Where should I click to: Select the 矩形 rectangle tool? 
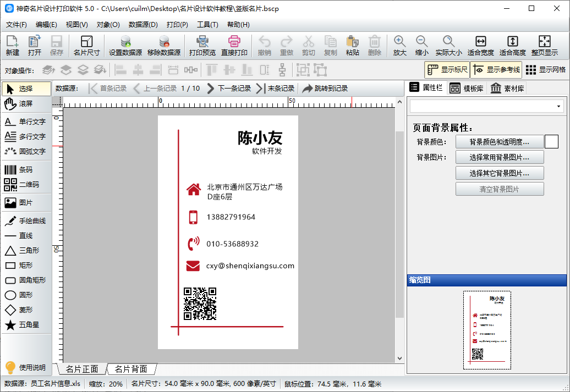26,265
